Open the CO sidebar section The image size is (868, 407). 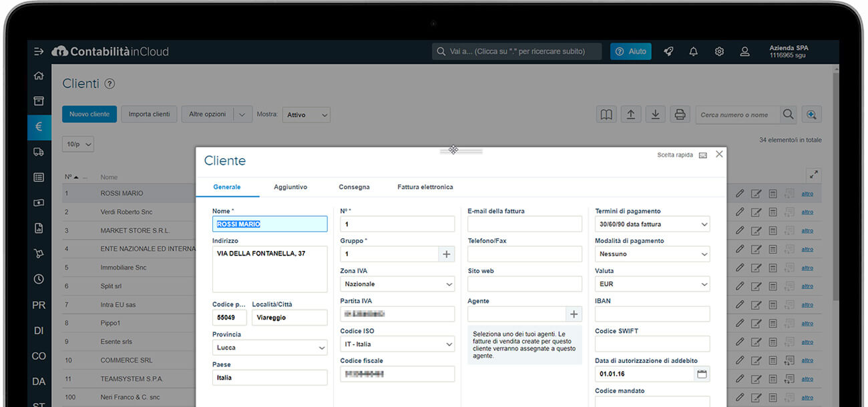[x=39, y=356]
